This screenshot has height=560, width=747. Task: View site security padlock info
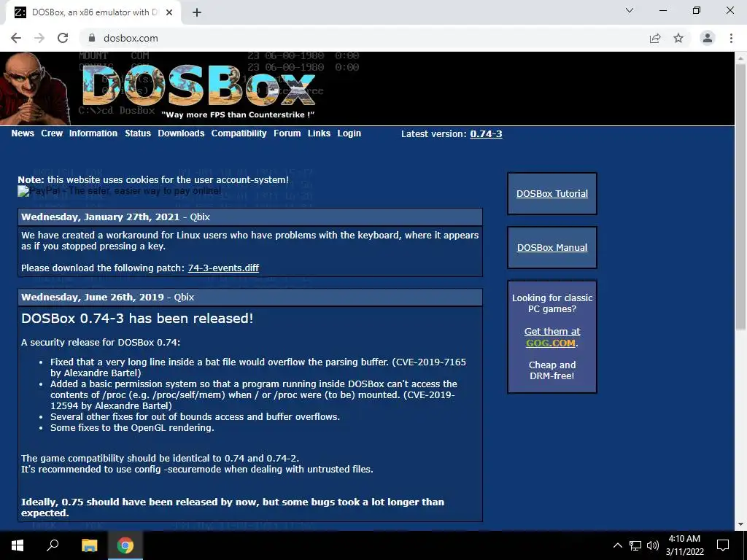[93, 38]
